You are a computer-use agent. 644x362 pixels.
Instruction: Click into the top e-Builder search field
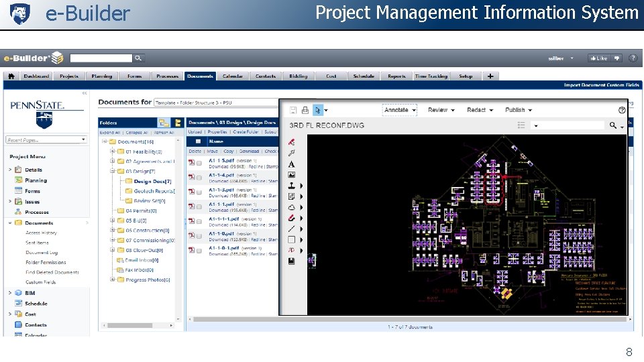point(101,58)
